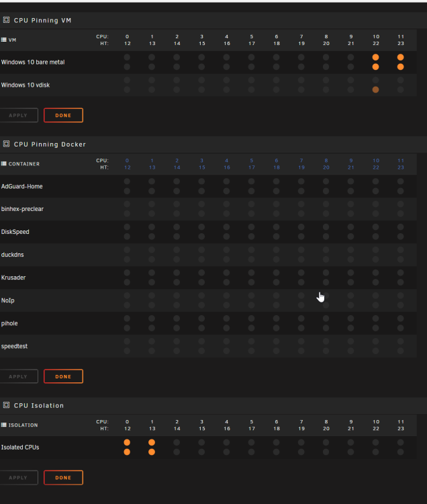This screenshot has height=504, width=427.
Task: Click the Isolated CPUs row label
Action: (20, 448)
